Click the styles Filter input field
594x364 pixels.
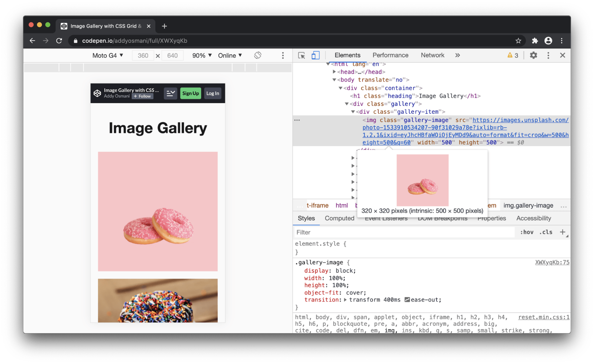[404, 232]
